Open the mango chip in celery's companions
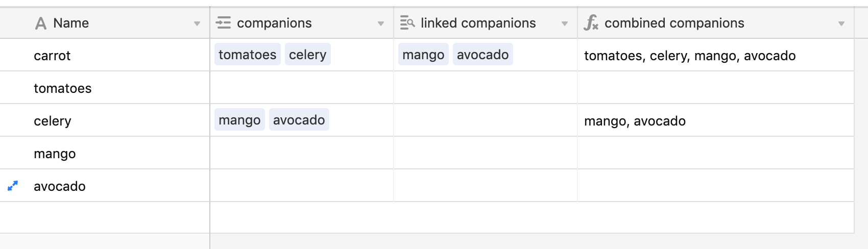This screenshot has width=868, height=249. click(239, 120)
